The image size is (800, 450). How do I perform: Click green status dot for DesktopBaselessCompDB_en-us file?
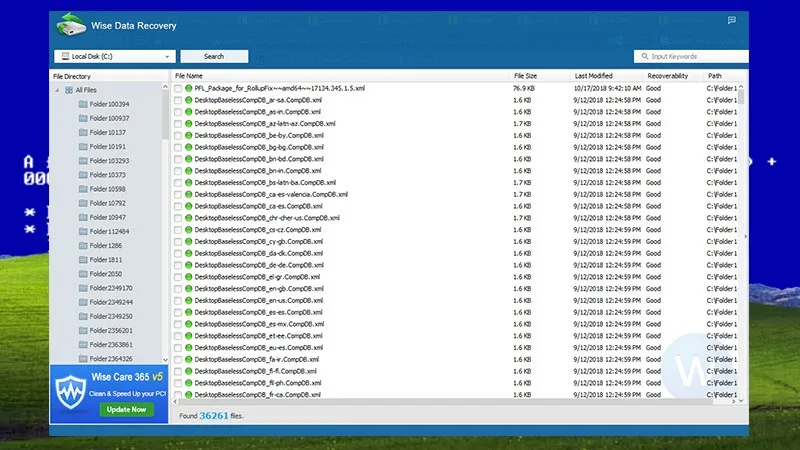189,301
